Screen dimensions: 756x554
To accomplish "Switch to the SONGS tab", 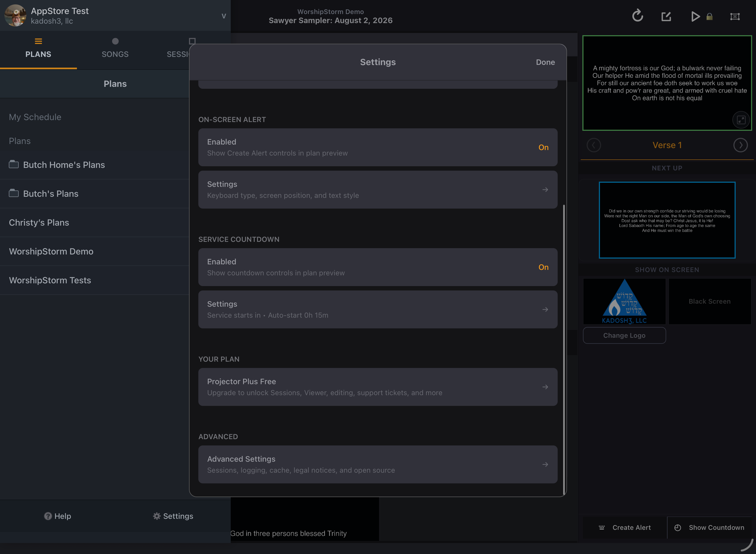I will click(x=115, y=50).
